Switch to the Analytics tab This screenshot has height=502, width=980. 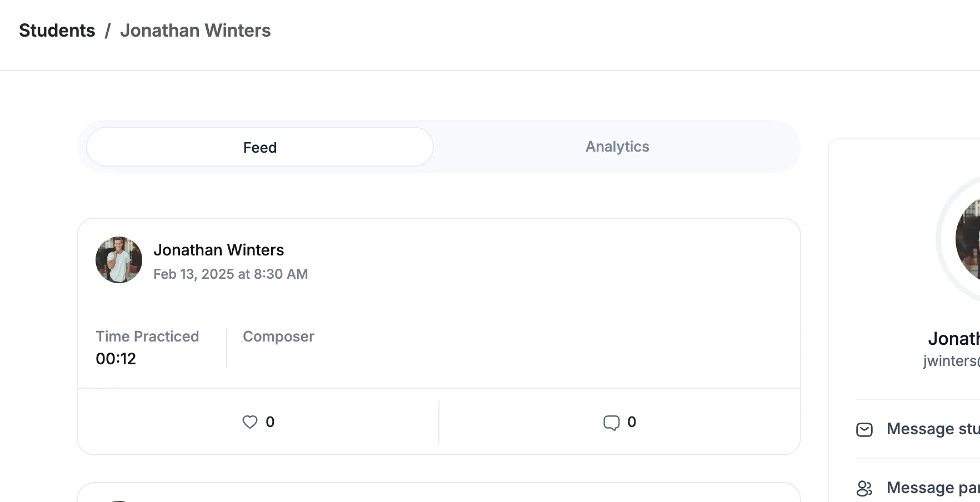617,147
